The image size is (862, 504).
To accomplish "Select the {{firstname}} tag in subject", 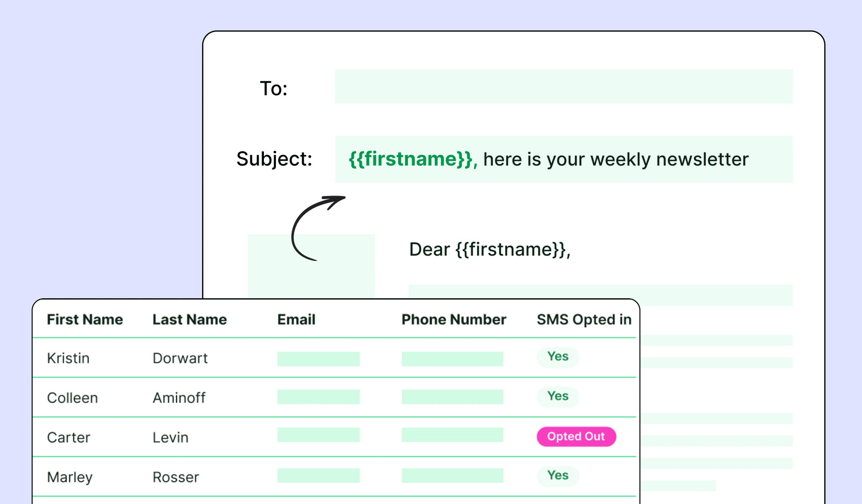I will point(413,159).
